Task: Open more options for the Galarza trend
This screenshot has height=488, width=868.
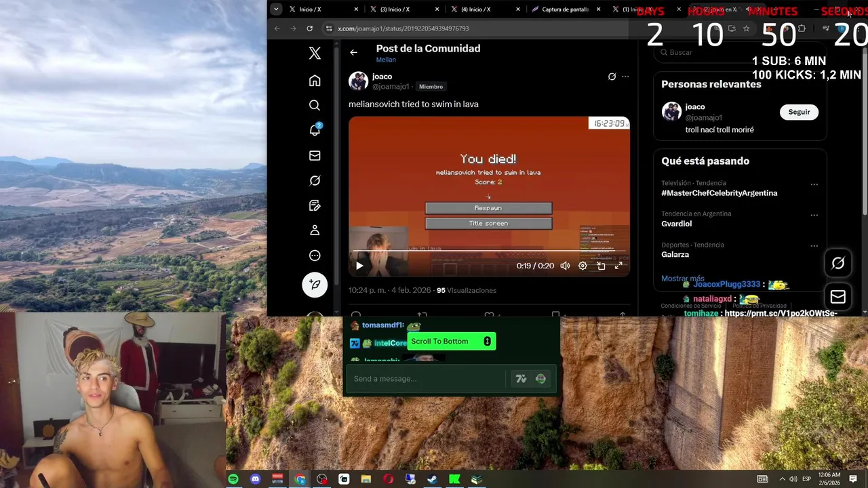Action: tap(814, 247)
